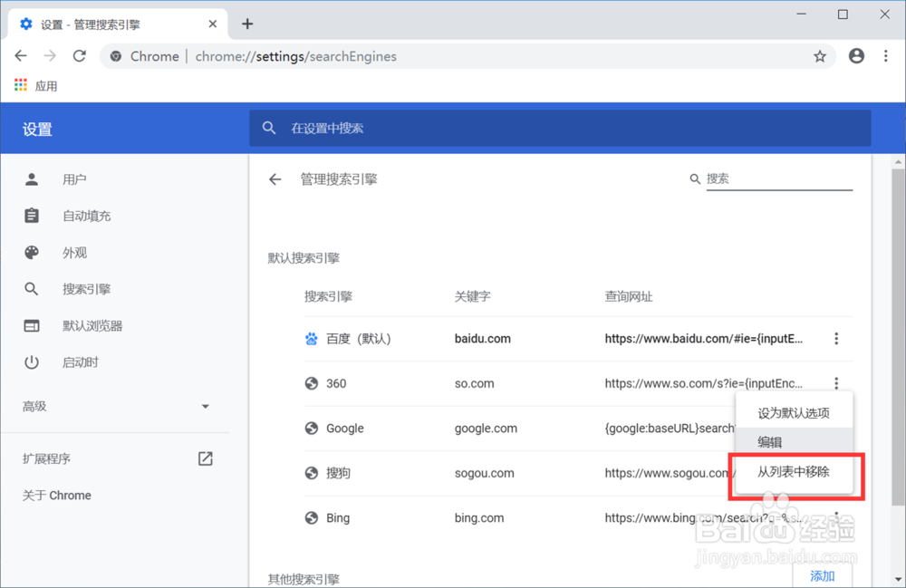The width and height of the screenshot is (906, 588).
Task: Choose 设为默认选项 from context menu
Action: 794,413
